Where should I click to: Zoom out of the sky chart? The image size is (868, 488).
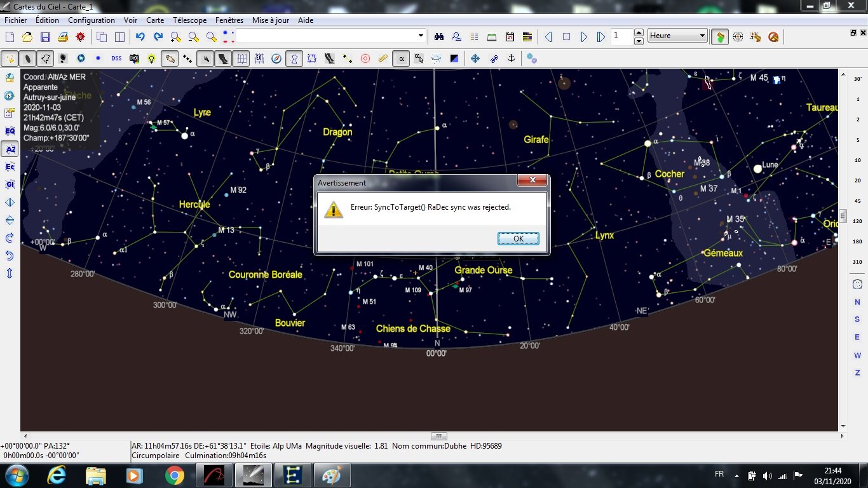(194, 37)
